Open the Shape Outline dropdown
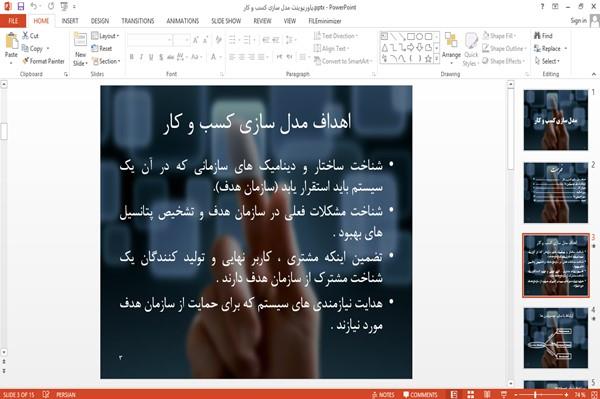 [x=504, y=49]
